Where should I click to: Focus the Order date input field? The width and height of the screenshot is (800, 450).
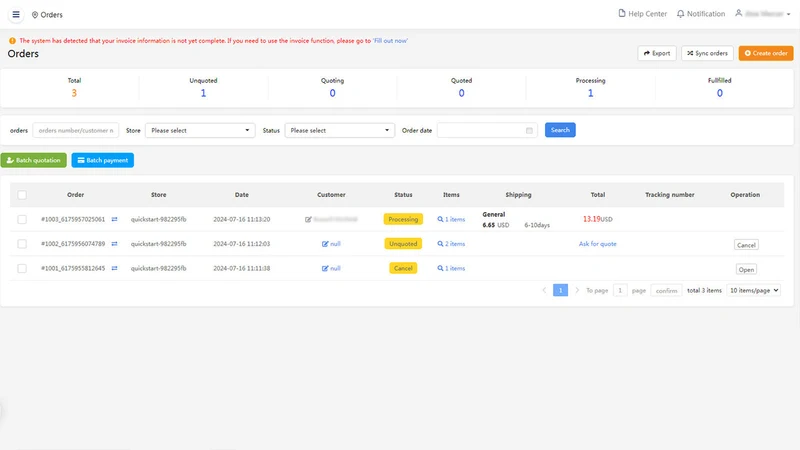pyautogui.click(x=487, y=131)
